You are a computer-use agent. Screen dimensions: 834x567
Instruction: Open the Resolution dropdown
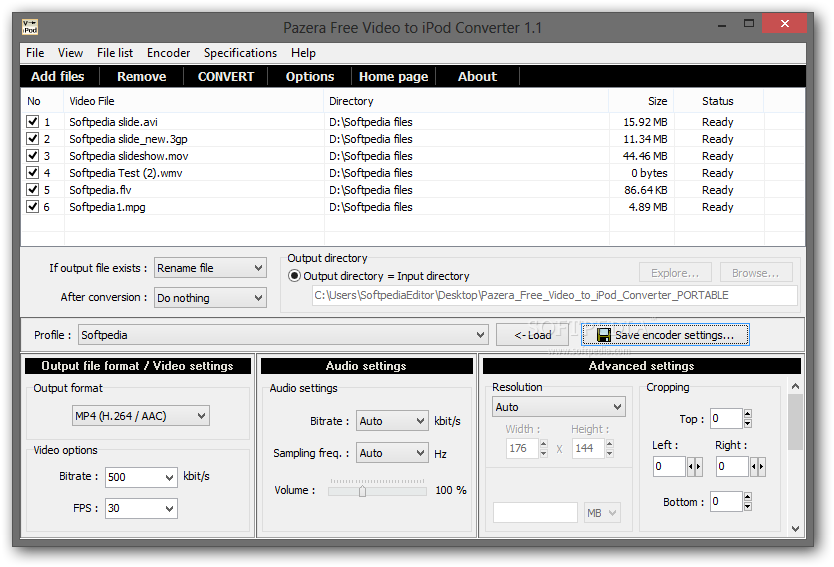558,407
